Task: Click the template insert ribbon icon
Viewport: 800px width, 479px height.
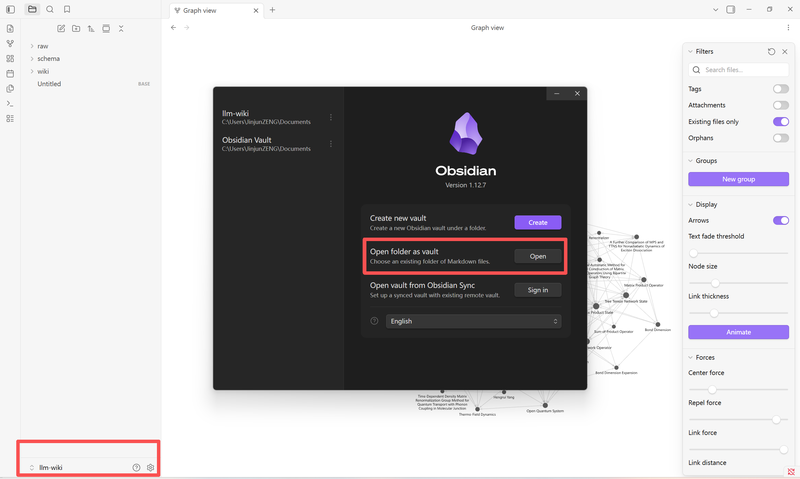Action: [10, 88]
